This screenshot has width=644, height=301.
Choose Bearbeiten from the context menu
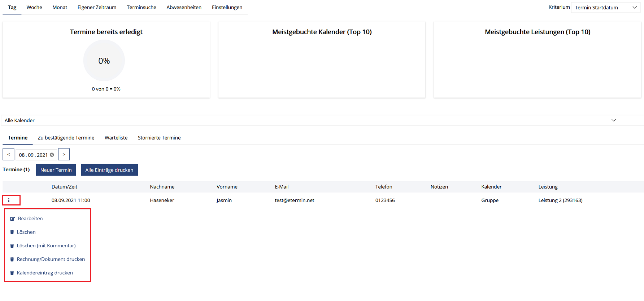[x=30, y=218]
